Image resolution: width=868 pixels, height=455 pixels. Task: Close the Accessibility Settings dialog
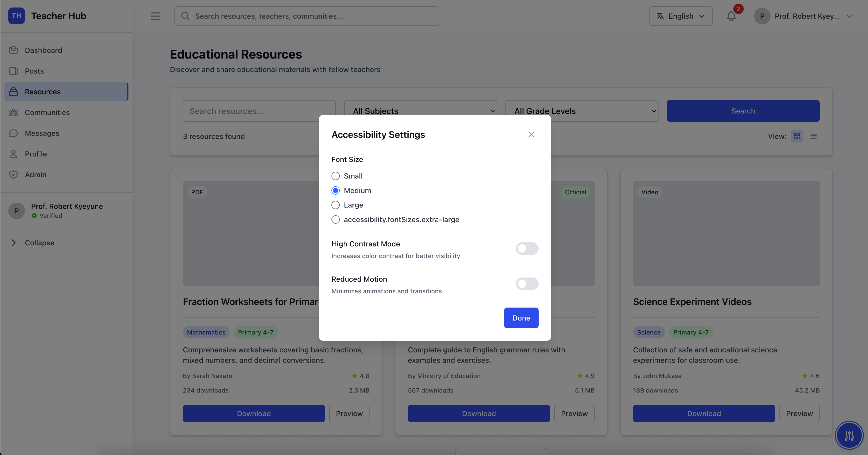click(x=531, y=134)
